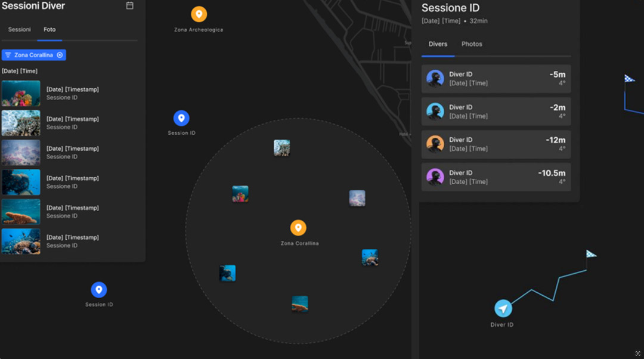The height and width of the screenshot is (359, 644).
Task: Open the blue diver avatar in the -5m row
Action: [435, 78]
